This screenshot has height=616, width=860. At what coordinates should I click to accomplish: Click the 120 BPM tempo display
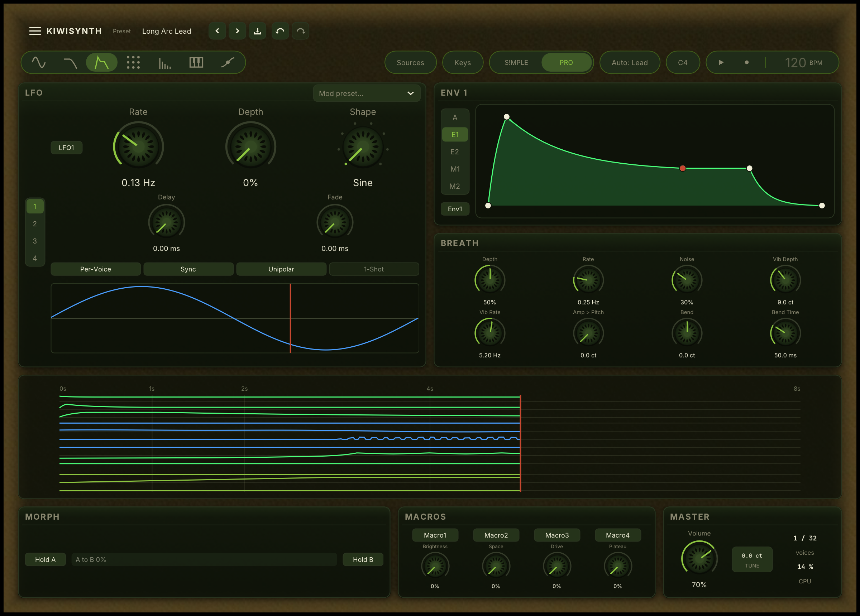803,63
